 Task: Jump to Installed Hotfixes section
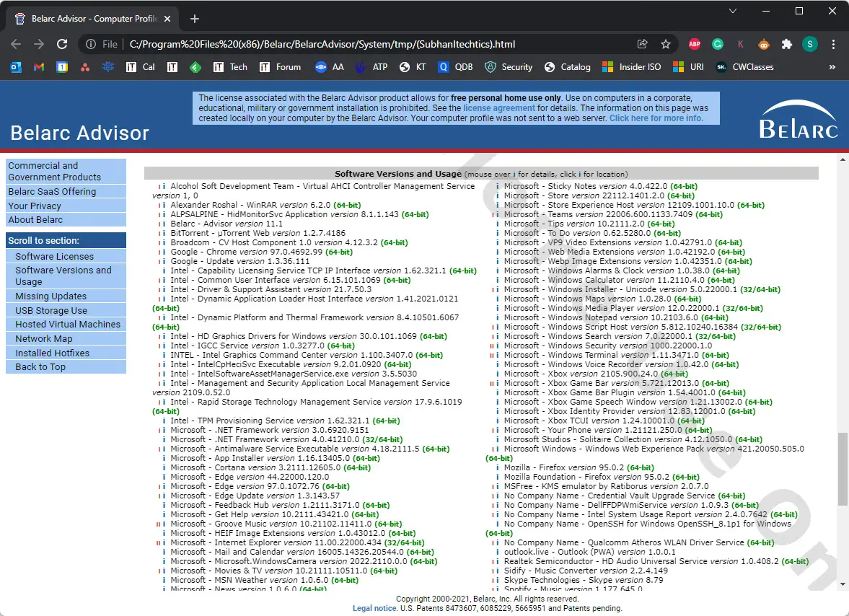[66, 353]
